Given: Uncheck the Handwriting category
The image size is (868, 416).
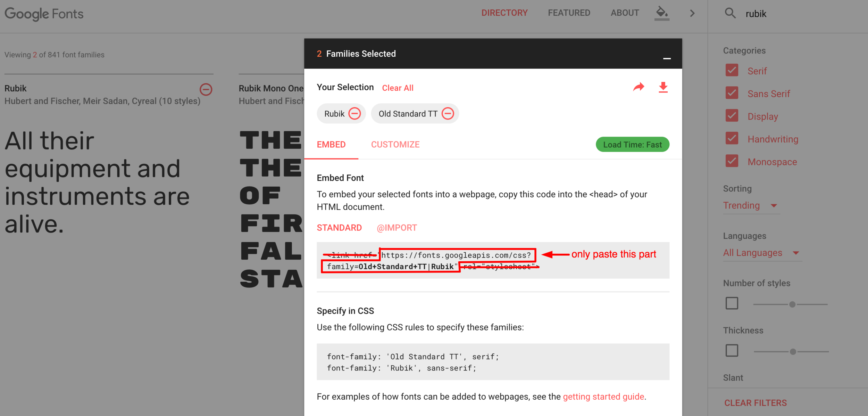Looking at the screenshot, I should coord(732,139).
